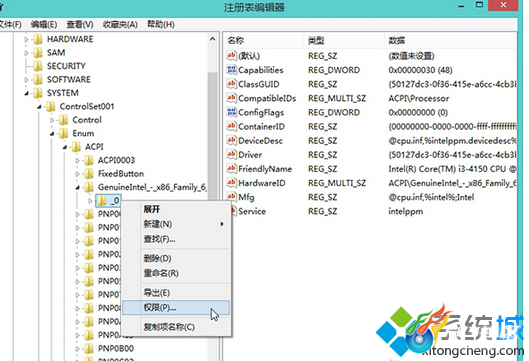Click the 类型 column header
The image size is (529, 361).
[x=344, y=40]
